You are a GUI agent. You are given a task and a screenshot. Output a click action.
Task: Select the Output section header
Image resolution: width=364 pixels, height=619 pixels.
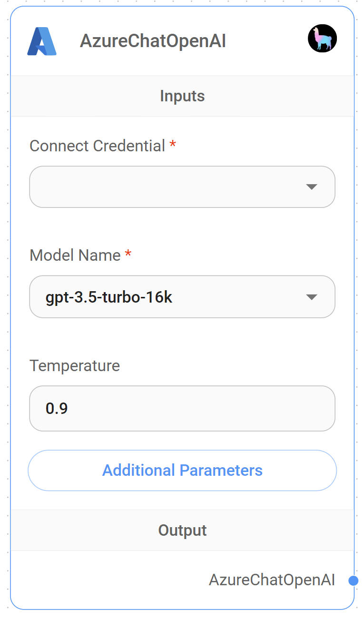(182, 530)
